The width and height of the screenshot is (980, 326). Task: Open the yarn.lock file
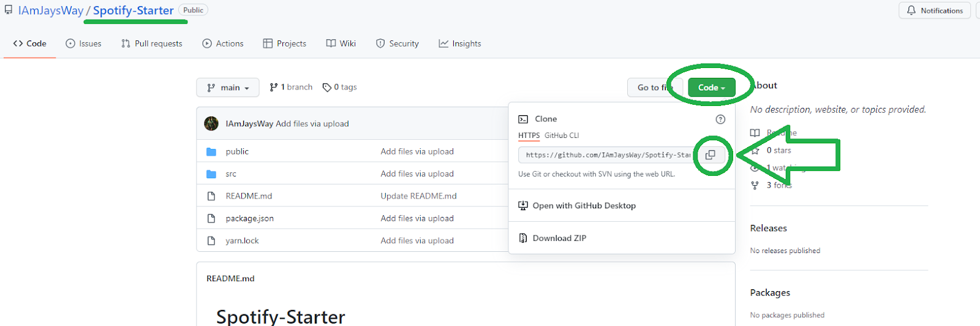[243, 241]
